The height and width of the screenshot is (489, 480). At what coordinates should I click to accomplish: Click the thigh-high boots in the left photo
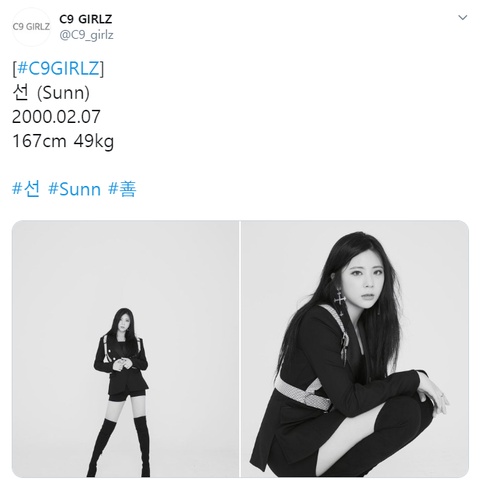[119, 446]
